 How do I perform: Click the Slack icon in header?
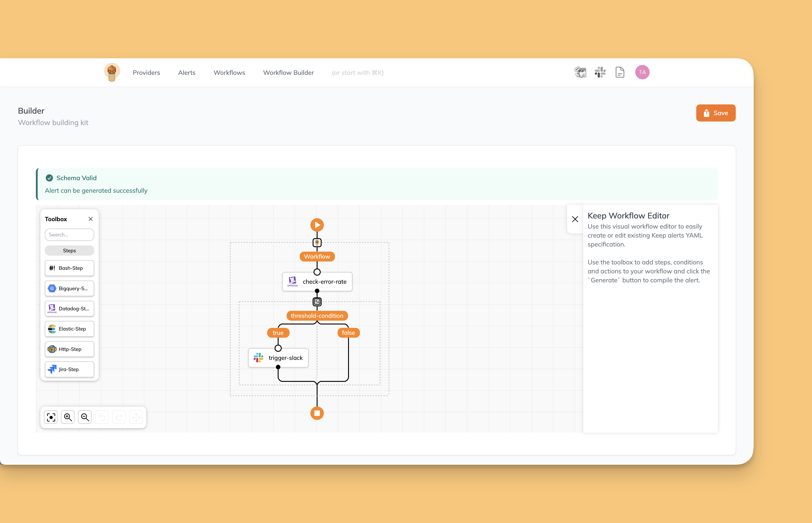coord(600,72)
